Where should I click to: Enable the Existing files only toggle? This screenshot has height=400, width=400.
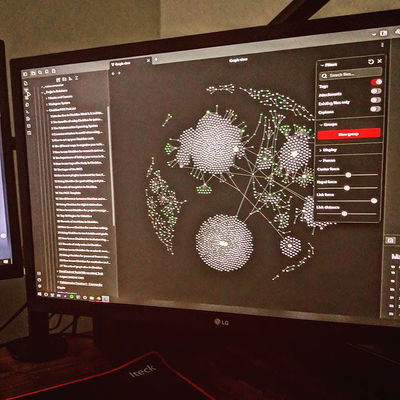click(x=376, y=100)
